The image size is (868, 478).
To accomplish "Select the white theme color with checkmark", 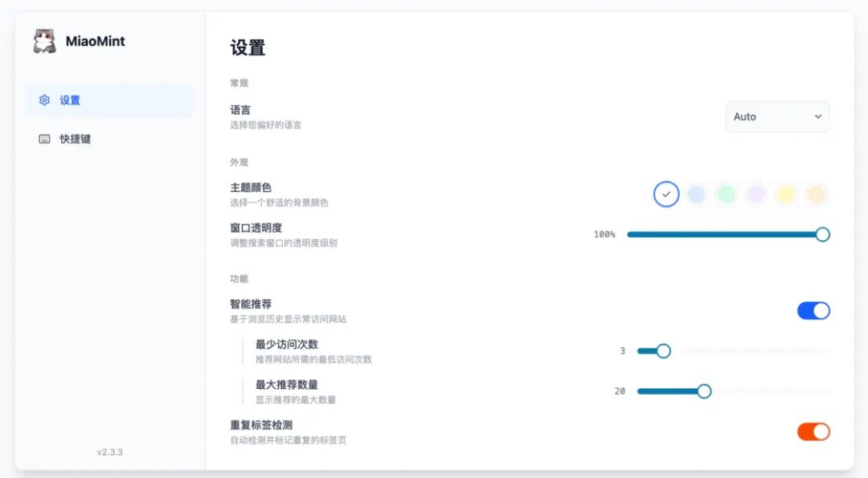I will pos(666,194).
